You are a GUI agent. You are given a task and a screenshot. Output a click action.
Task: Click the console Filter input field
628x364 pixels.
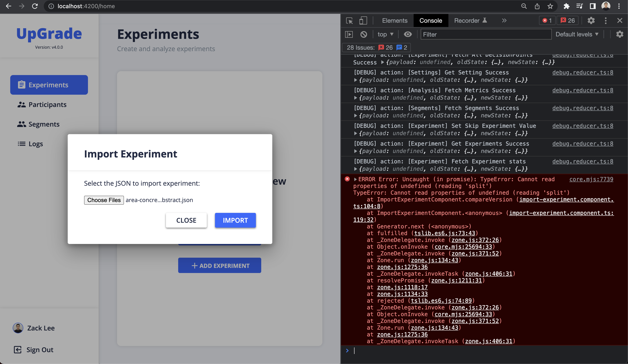coord(486,34)
